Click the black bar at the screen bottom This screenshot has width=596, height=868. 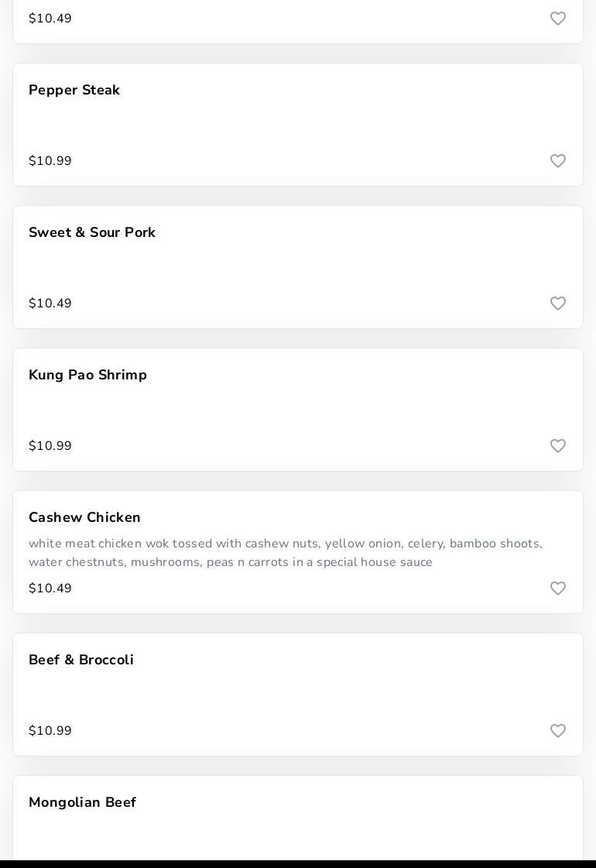tap(298, 863)
